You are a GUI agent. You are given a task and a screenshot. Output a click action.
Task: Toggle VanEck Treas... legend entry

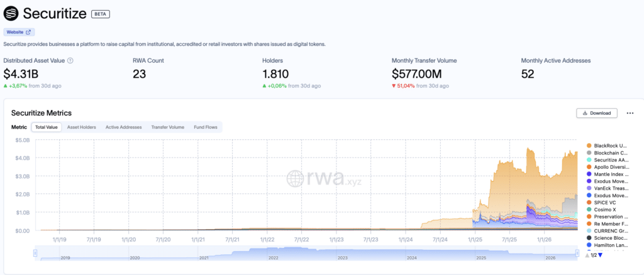608,188
